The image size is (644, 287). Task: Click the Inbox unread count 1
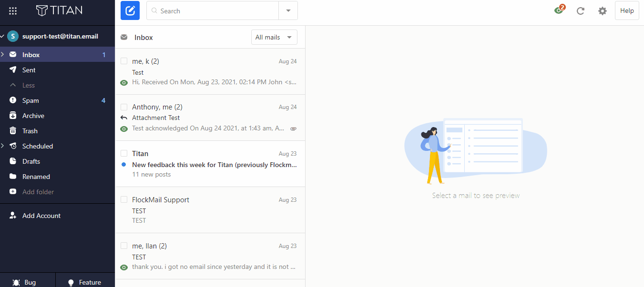tap(104, 55)
